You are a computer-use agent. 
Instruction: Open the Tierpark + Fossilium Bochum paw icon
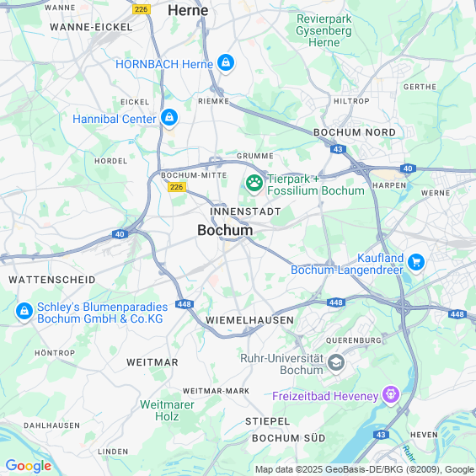click(x=254, y=184)
